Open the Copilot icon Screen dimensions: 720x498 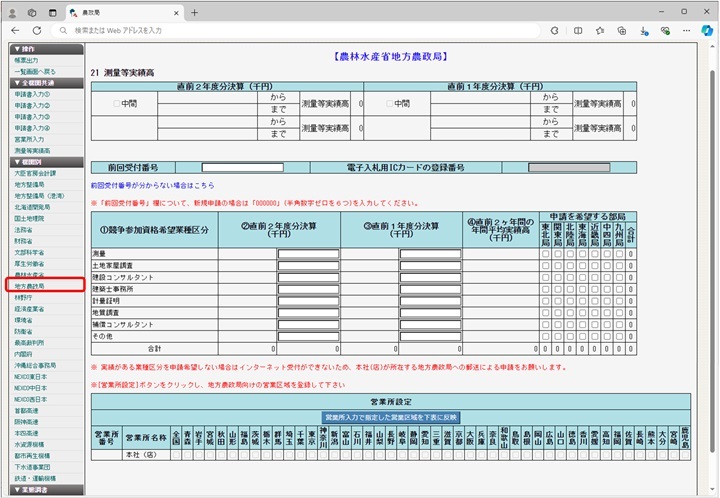tap(707, 30)
